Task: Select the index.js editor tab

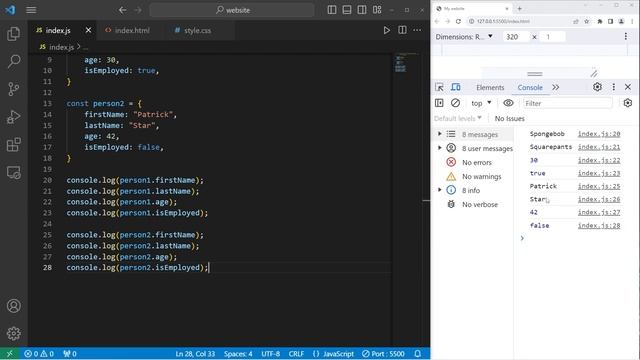Action: tap(58, 30)
